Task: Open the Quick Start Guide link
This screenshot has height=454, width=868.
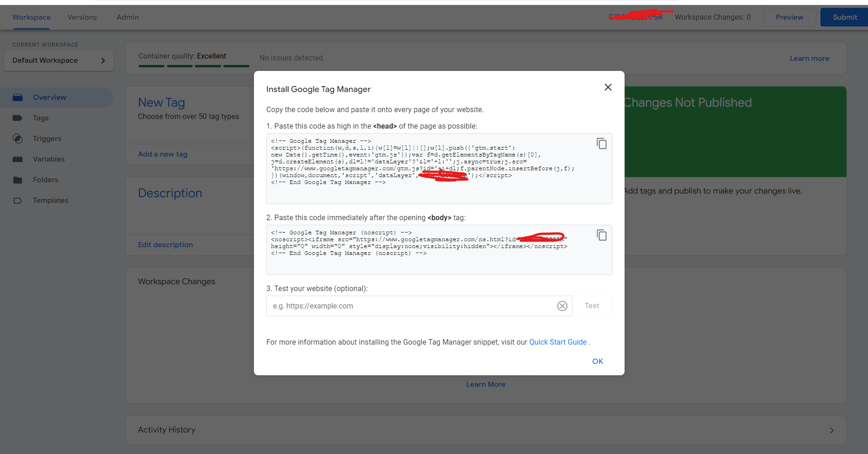Action: [x=557, y=342]
